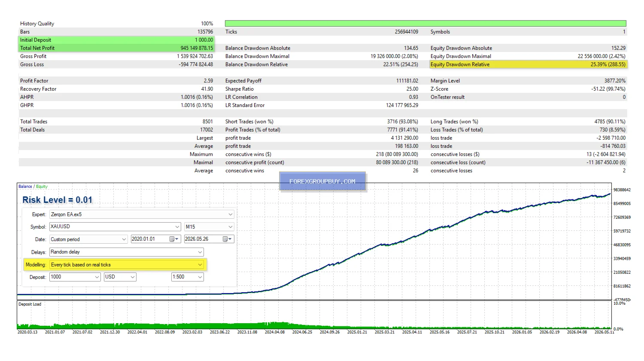Select Balance Drawdown Maximal value 19 326 000.00 (2.08%)
This screenshot has height=361, width=644.
click(395, 56)
